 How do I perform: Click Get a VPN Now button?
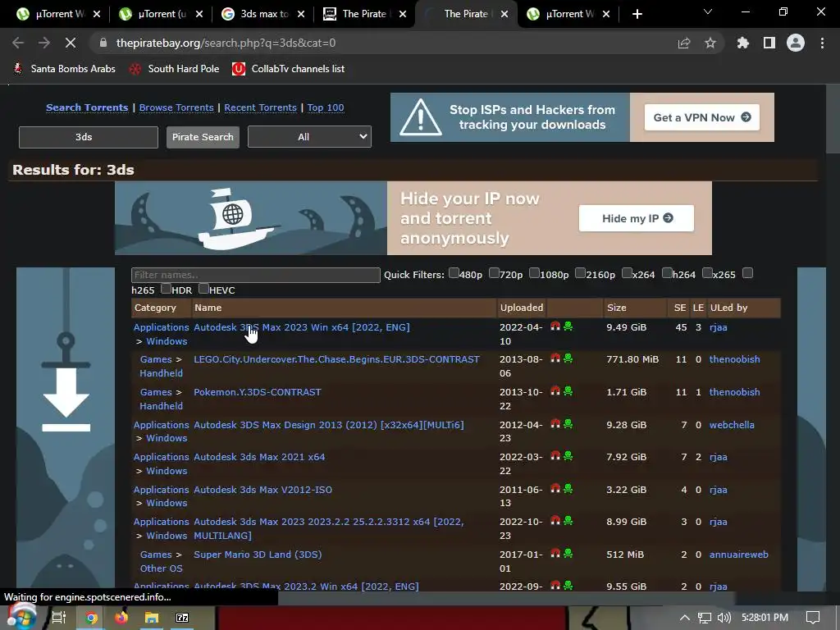click(702, 117)
